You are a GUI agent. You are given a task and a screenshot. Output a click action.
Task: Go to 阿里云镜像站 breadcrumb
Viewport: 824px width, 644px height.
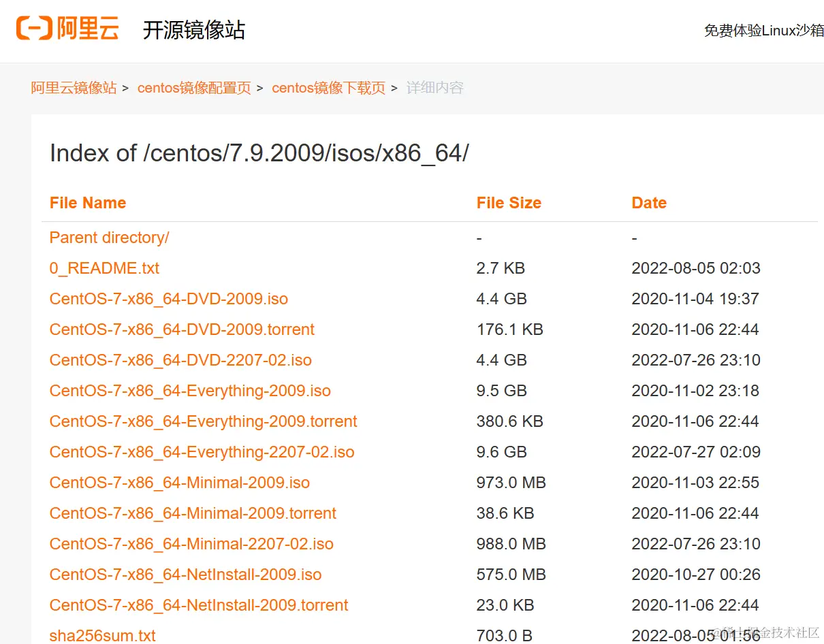[x=74, y=88]
